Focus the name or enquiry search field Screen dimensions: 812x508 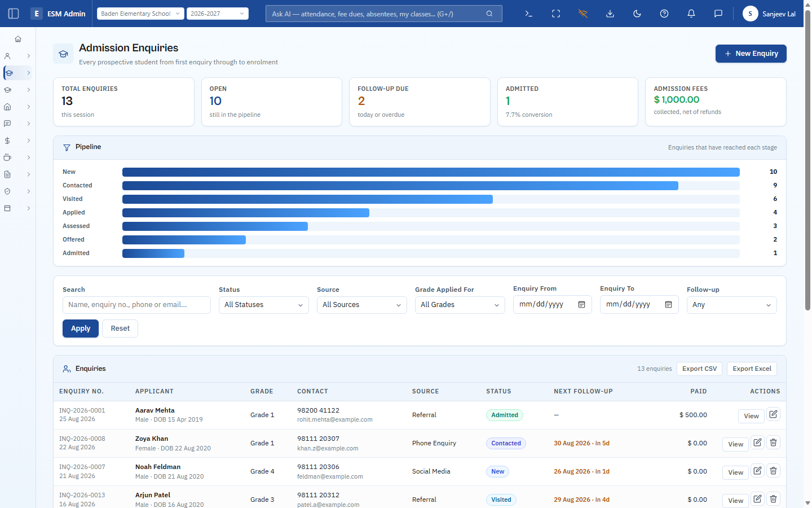point(136,305)
